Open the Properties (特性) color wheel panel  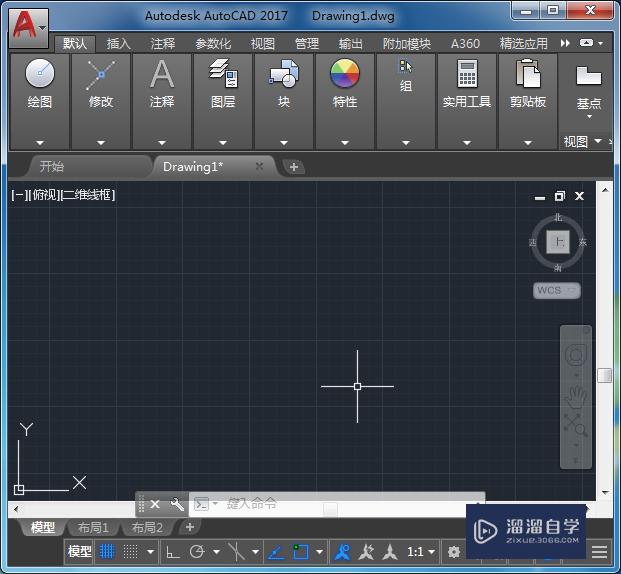(x=345, y=73)
